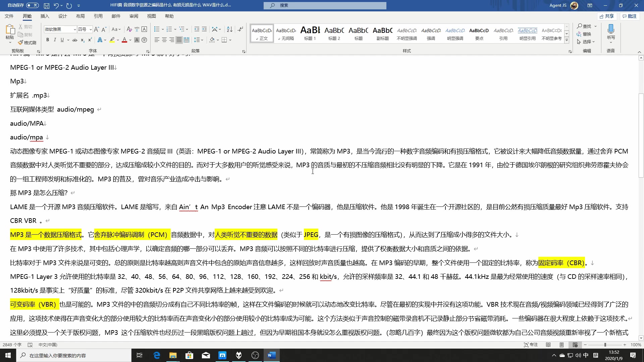Expand the numbered list dropdown arrow
The image size is (644, 362).
pyautogui.click(x=175, y=29)
